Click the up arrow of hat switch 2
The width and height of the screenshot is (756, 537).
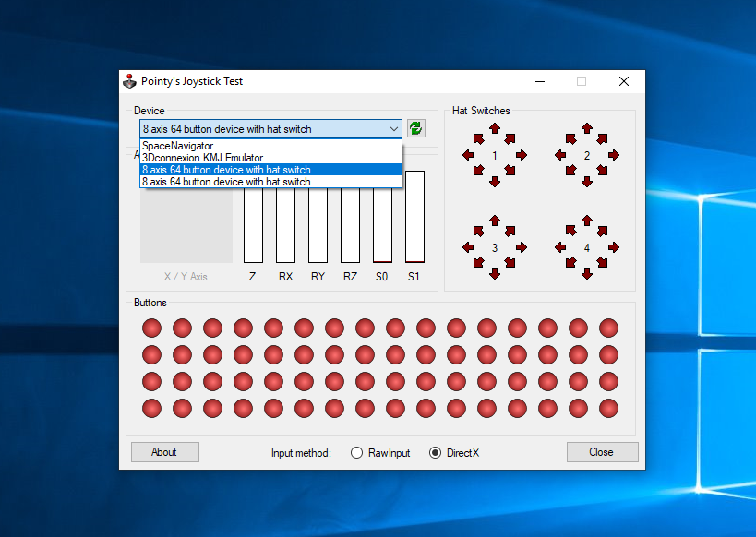click(x=587, y=128)
